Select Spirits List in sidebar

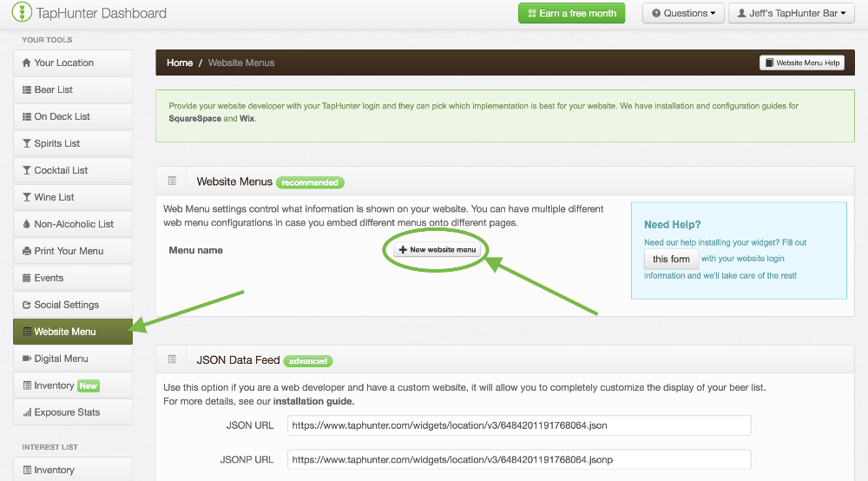[x=73, y=143]
